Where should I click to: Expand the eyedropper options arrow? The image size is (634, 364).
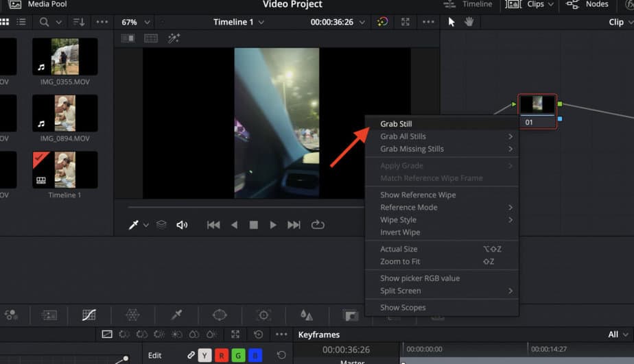pyautogui.click(x=146, y=225)
